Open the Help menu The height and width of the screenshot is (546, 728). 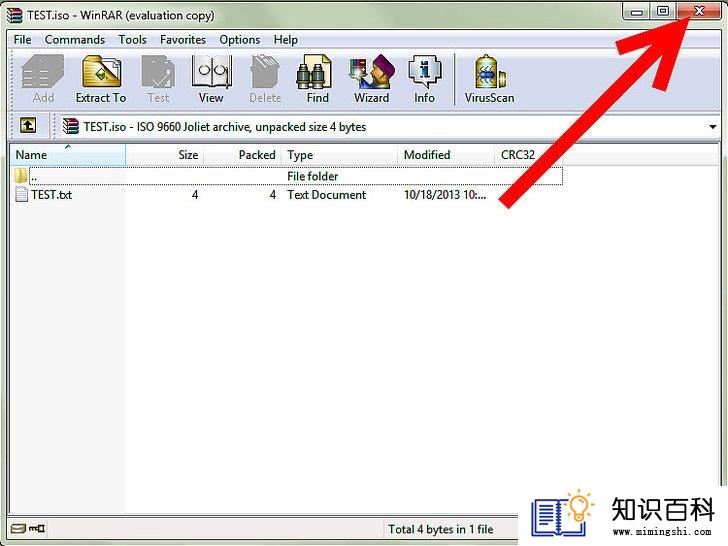pos(286,40)
